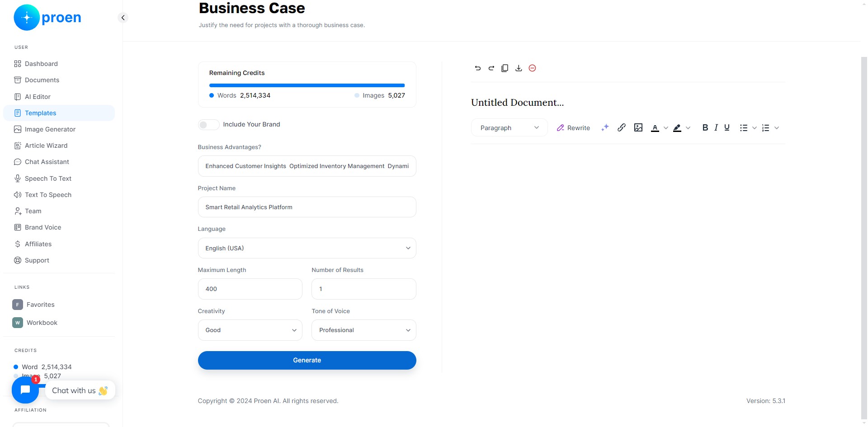Open the Creativity dropdown
This screenshot has height=427, width=868.
pos(250,330)
